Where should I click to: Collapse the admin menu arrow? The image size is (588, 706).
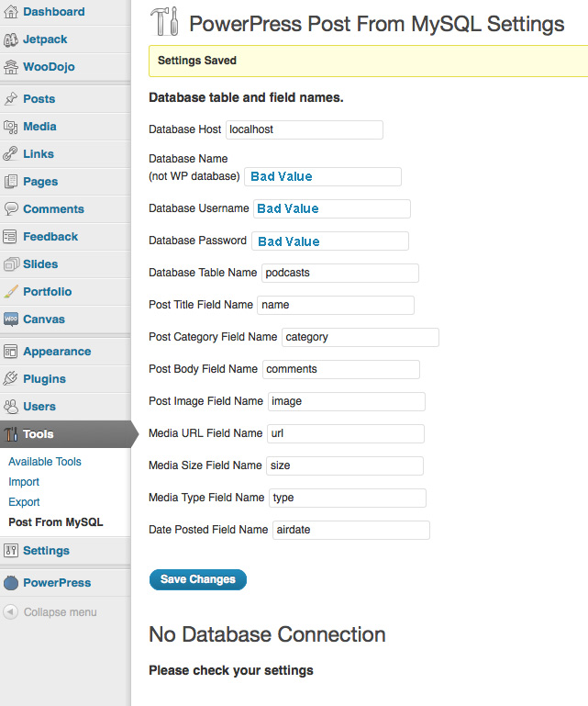(x=11, y=612)
